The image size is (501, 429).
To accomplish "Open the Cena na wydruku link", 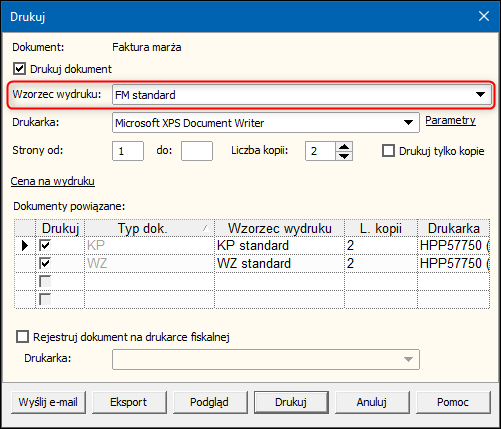I will tap(53, 181).
